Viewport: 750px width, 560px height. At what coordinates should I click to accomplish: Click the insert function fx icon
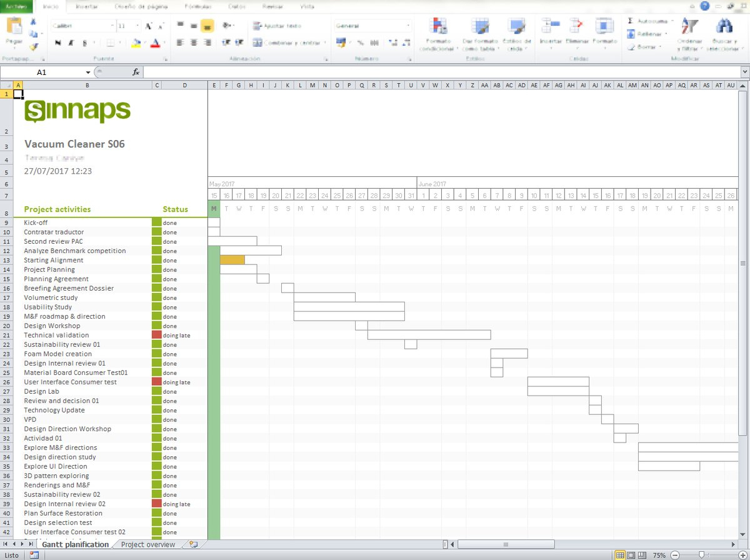pyautogui.click(x=136, y=72)
